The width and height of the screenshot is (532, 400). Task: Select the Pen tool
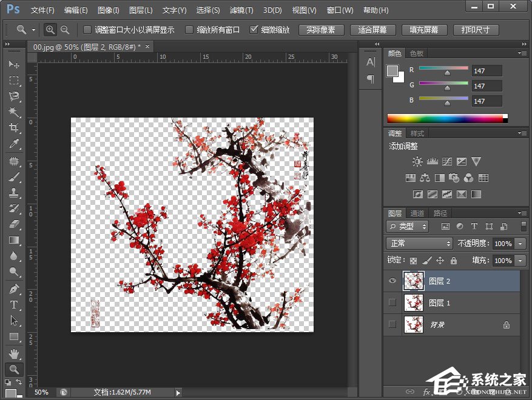[x=14, y=288]
